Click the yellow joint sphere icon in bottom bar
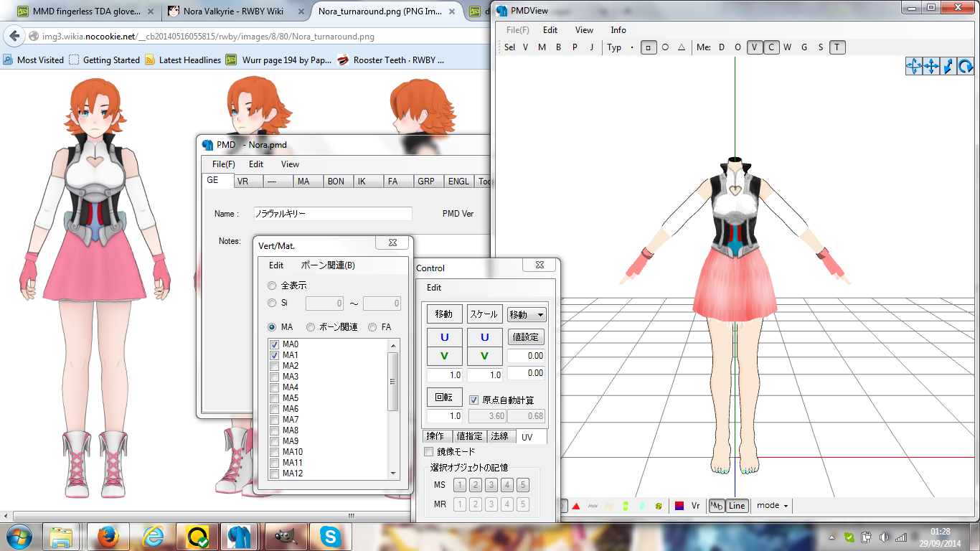This screenshot has width=980, height=551. (x=659, y=506)
